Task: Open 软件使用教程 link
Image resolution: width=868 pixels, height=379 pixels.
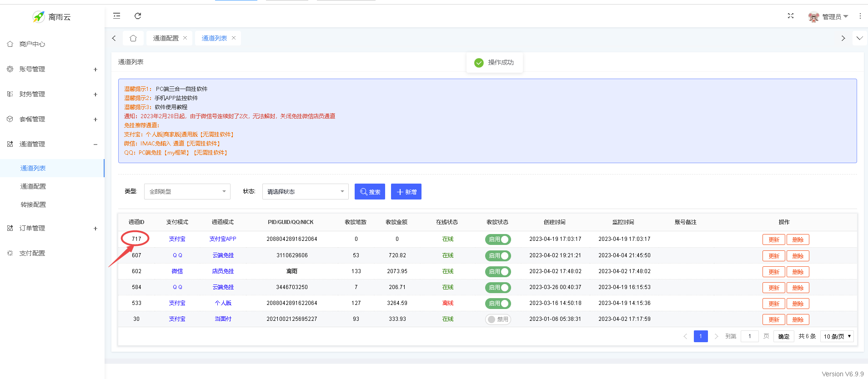Action: point(171,107)
